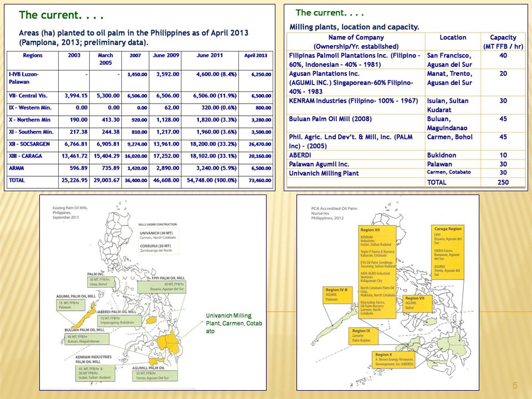Viewport: 532px width, 399px height.
Task: Select the 'April 2013' column header
Action: click(255, 55)
